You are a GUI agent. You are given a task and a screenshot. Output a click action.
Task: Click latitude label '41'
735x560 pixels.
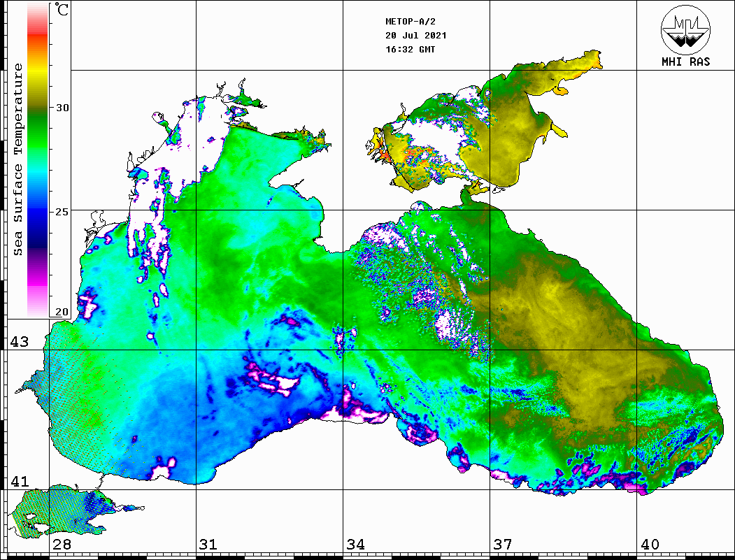(x=20, y=482)
